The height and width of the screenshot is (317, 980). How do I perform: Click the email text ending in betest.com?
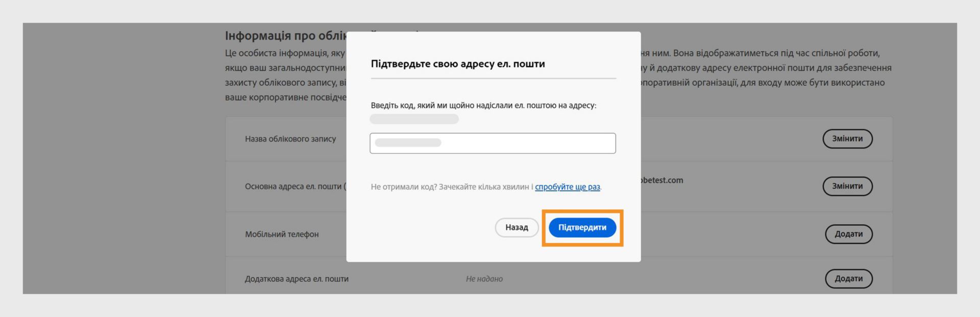click(662, 180)
